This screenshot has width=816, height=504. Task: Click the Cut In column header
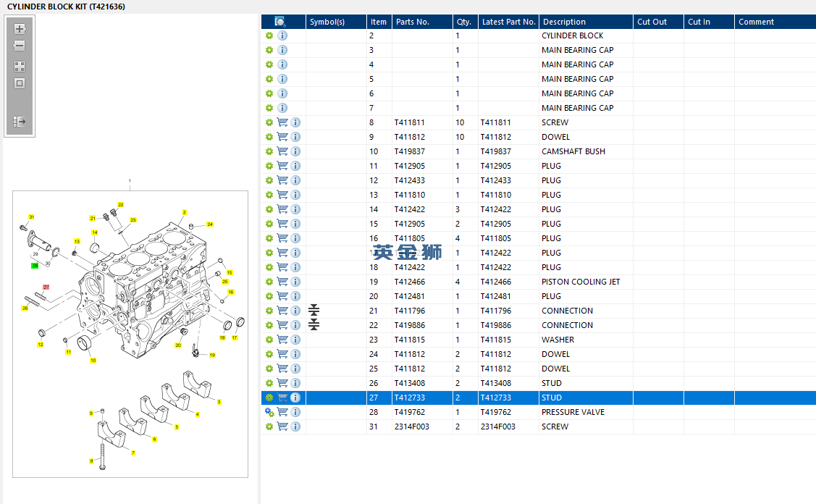pyautogui.click(x=709, y=22)
